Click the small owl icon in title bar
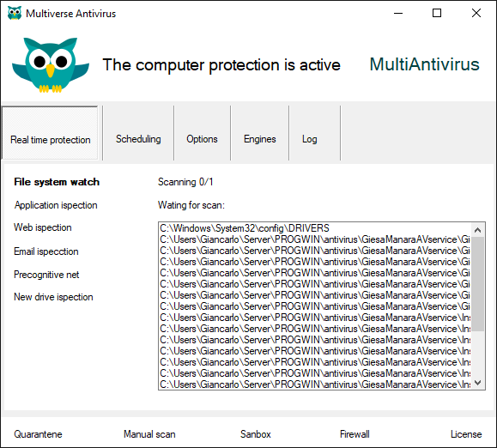 pos(15,14)
